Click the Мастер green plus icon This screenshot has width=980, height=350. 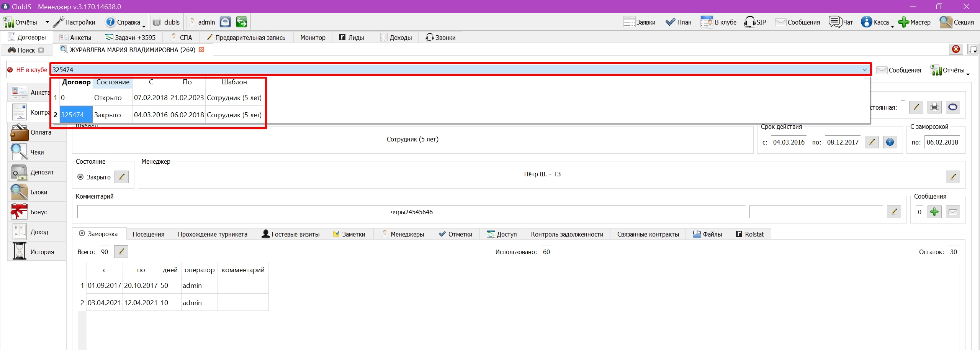click(x=903, y=22)
